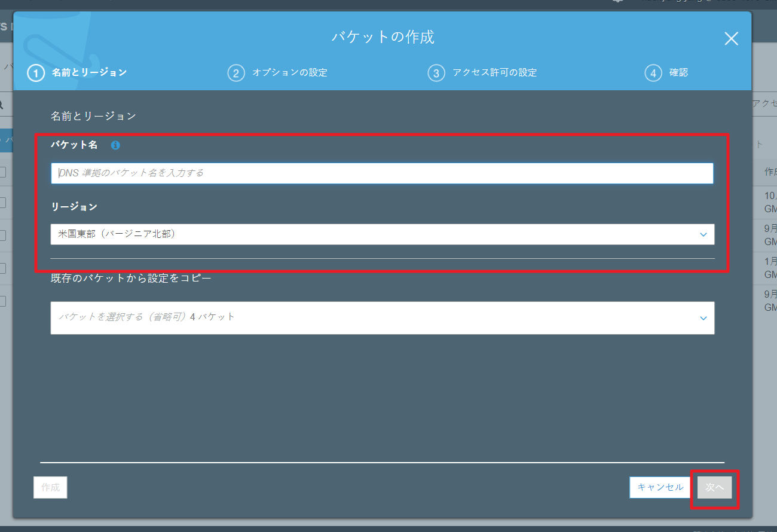Toggle the select-all checkbox in table header
777x532 pixels.
click(3, 172)
